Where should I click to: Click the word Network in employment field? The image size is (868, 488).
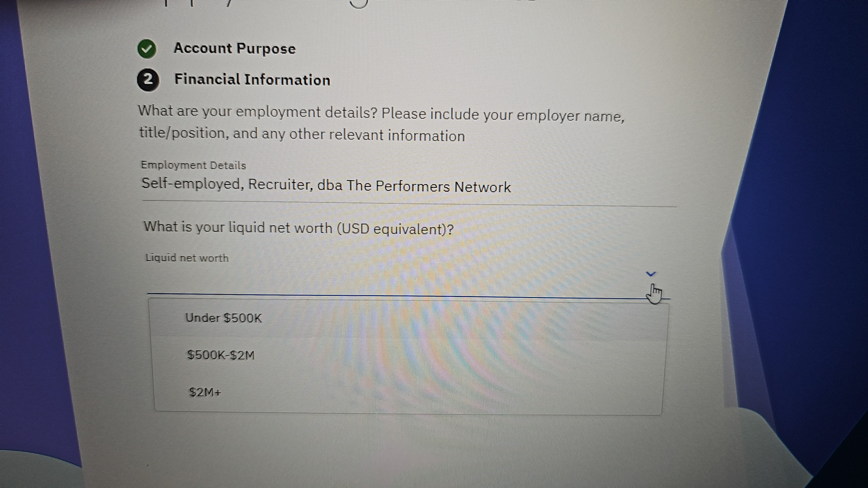click(x=482, y=187)
